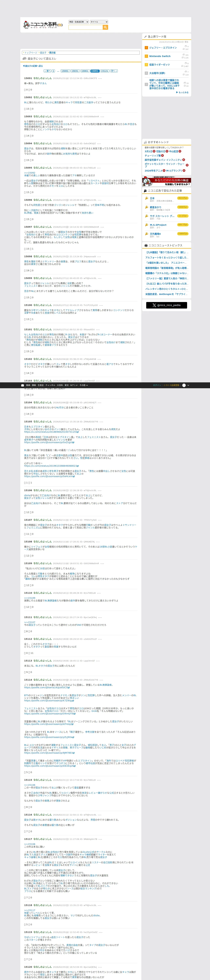Select the 15031- page tab
The width and height of the screenshot is (210, 980).
click(x=75, y=71)
